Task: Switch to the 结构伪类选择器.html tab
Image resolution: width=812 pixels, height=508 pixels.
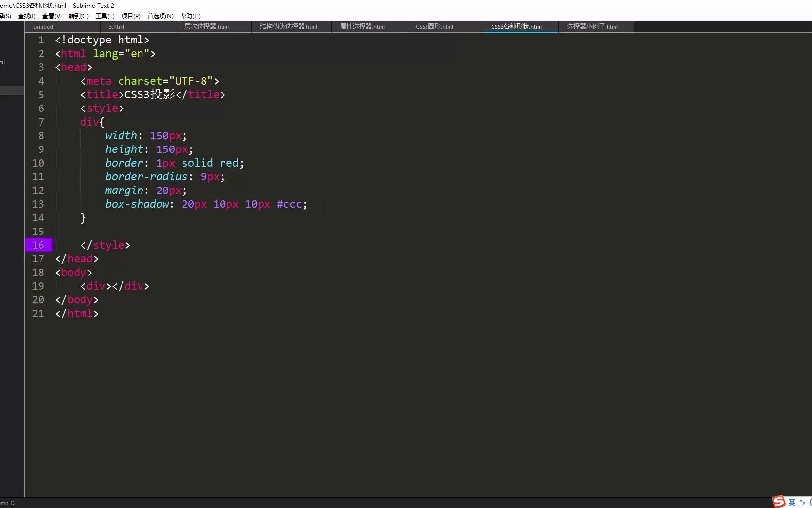Action: [x=291, y=27]
